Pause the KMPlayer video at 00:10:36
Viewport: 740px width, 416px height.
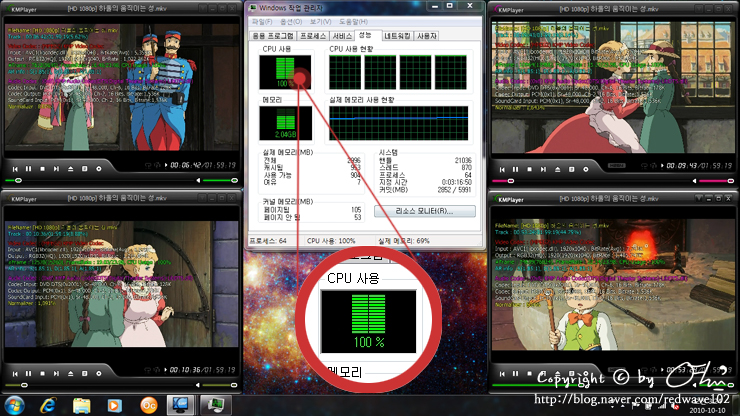[x=29, y=373]
